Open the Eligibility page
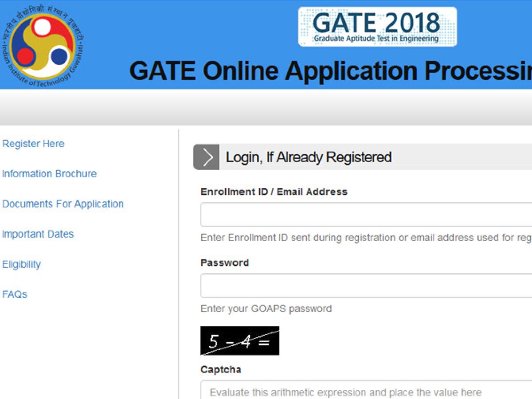The width and height of the screenshot is (532, 399). [21, 264]
